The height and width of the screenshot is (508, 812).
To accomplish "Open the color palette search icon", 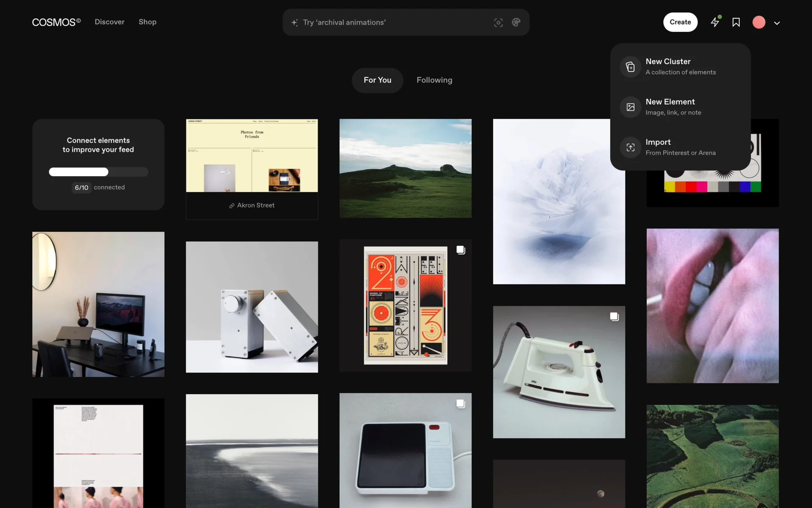I will pos(516,22).
